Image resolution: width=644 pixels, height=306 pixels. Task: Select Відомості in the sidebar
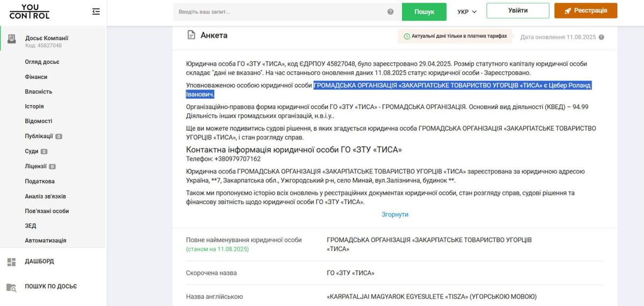[39, 122]
